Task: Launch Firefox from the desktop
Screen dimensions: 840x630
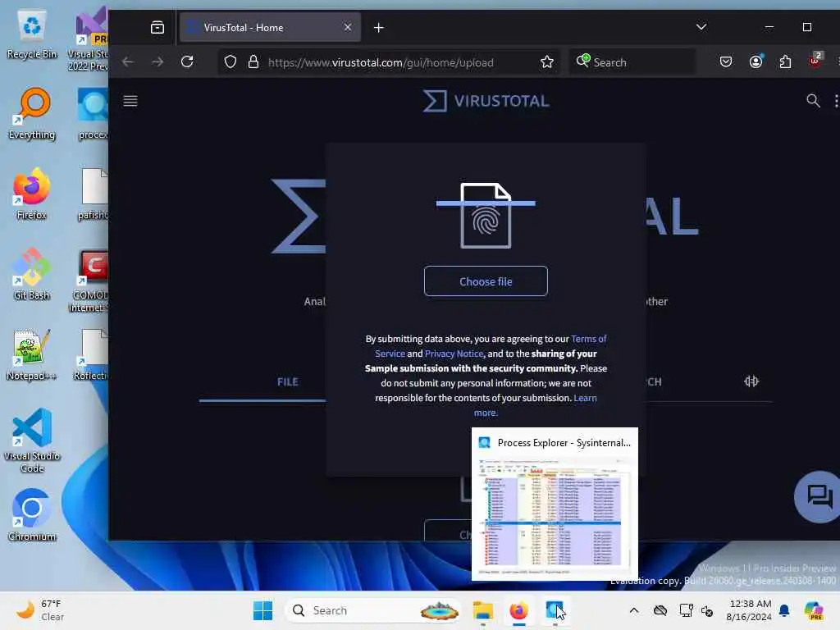Action: coord(32,194)
